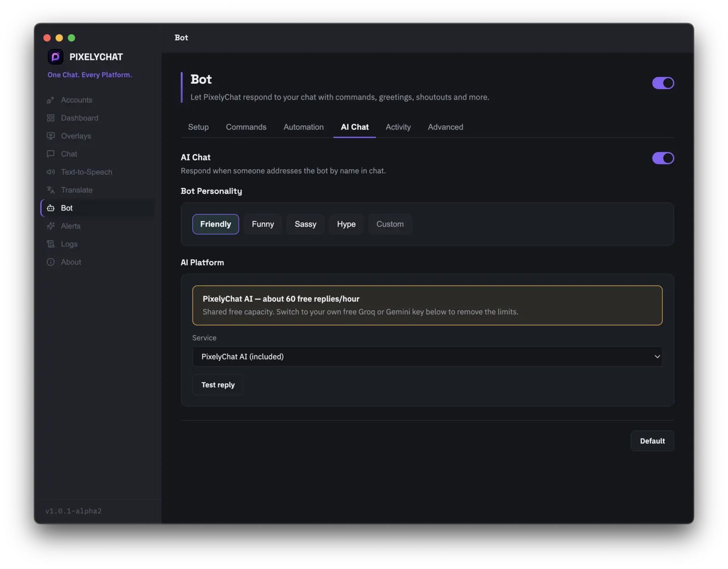Pick the Sassy bot personality
728x569 pixels.
(305, 224)
